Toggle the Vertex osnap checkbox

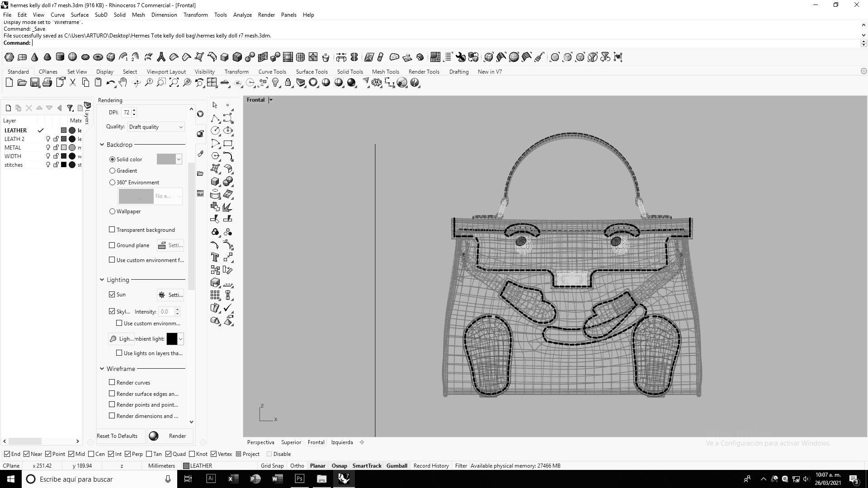pyautogui.click(x=214, y=454)
